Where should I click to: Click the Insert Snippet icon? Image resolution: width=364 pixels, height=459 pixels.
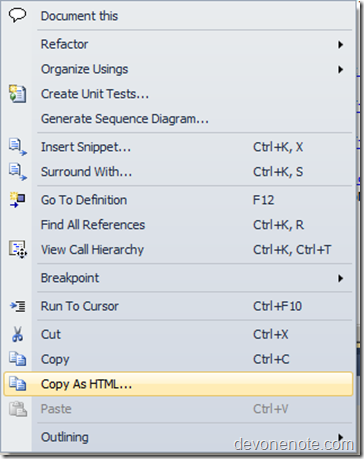pos(18,147)
